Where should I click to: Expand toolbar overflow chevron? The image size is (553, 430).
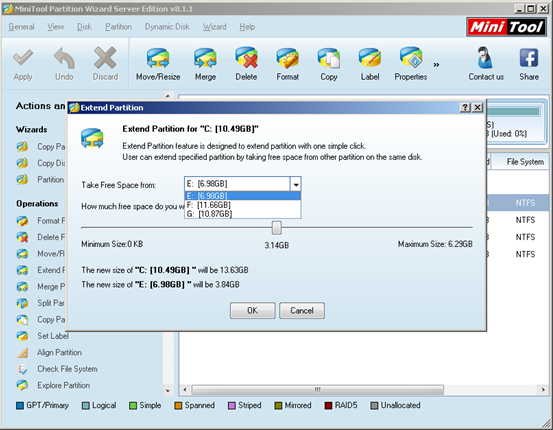click(x=436, y=65)
